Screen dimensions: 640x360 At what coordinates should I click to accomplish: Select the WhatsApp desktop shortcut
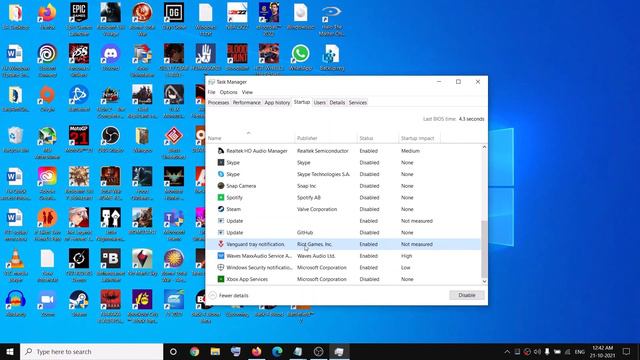click(300, 58)
